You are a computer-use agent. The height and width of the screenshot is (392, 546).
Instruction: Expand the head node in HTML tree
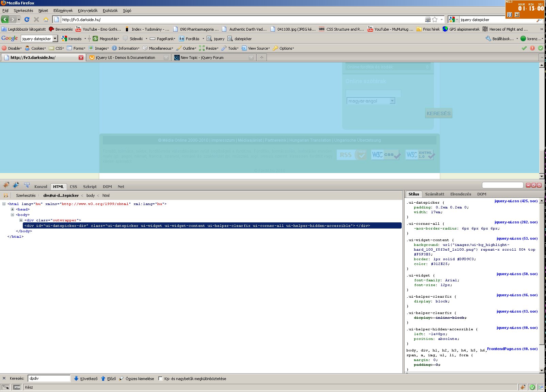(12, 209)
